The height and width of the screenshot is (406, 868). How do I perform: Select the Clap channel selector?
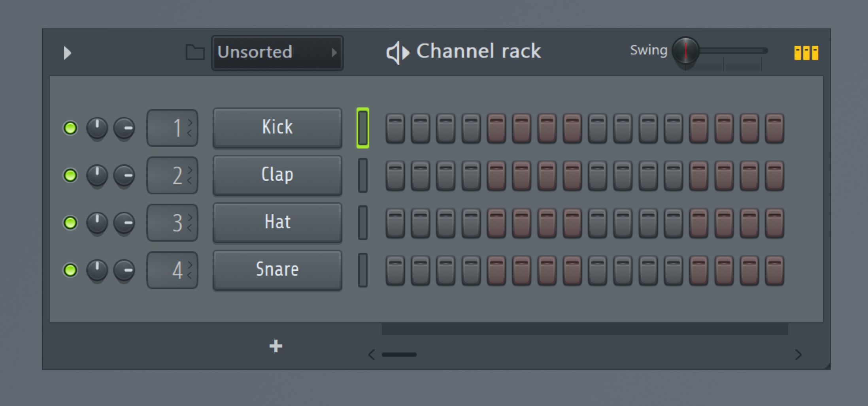[363, 175]
